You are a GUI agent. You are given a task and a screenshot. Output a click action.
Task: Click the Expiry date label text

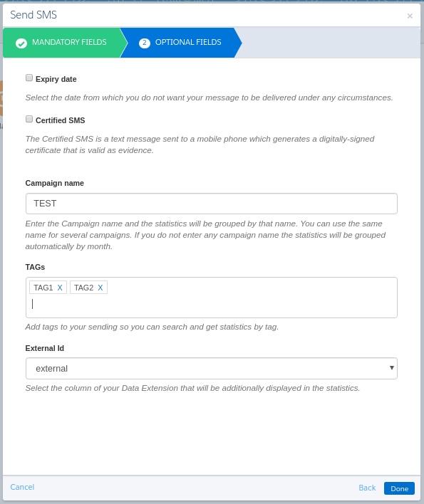tap(56, 80)
